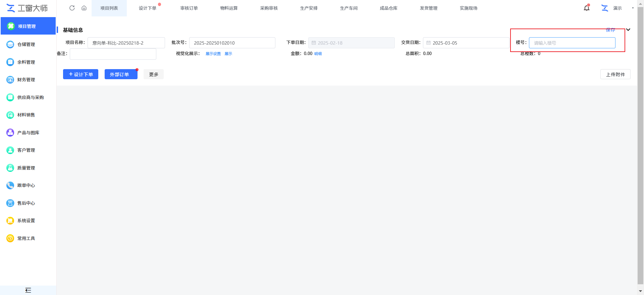Click the 常用工具 sidebar icon
The image size is (644, 295).
[x=10, y=238]
